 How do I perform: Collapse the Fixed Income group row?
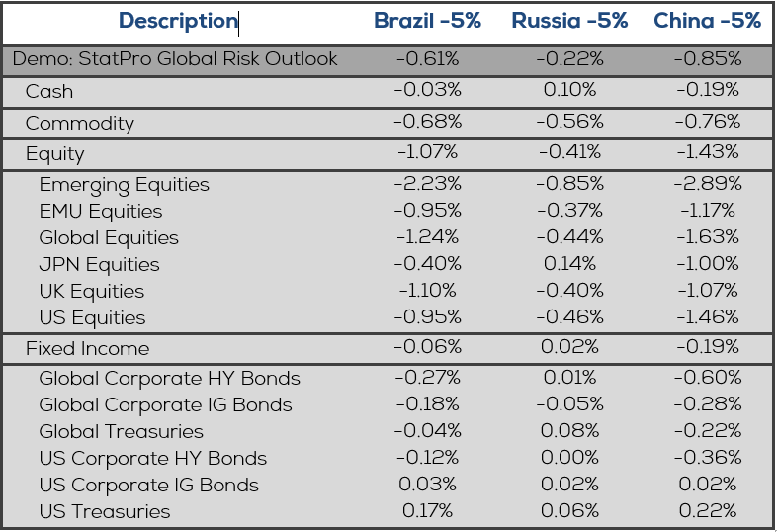click(x=87, y=349)
